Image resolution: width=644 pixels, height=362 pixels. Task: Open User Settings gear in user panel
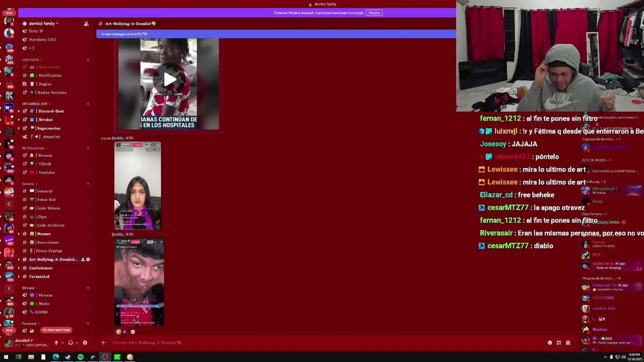[85, 343]
